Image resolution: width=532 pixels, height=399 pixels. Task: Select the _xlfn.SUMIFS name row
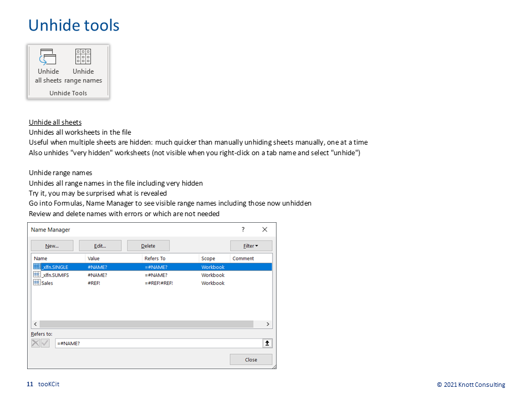coord(152,275)
